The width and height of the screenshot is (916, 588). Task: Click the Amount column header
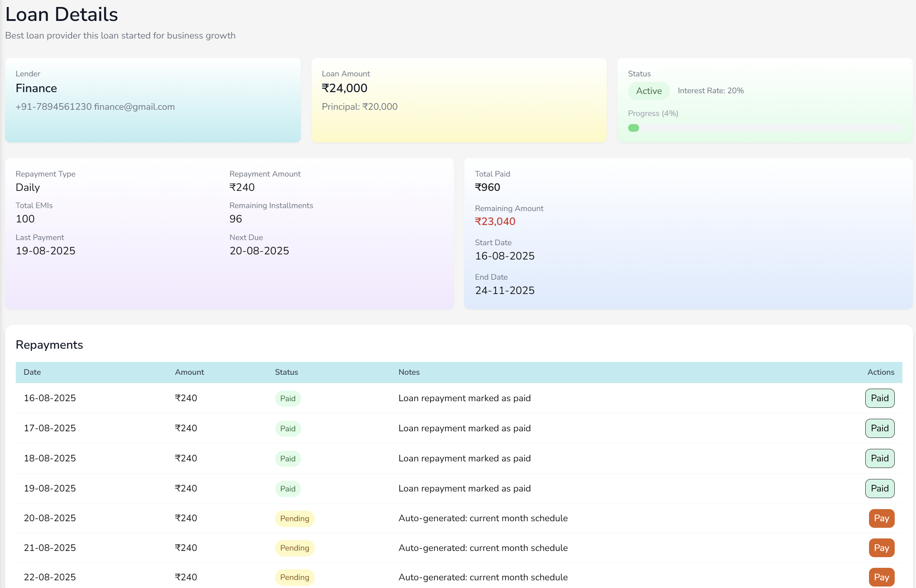(190, 372)
